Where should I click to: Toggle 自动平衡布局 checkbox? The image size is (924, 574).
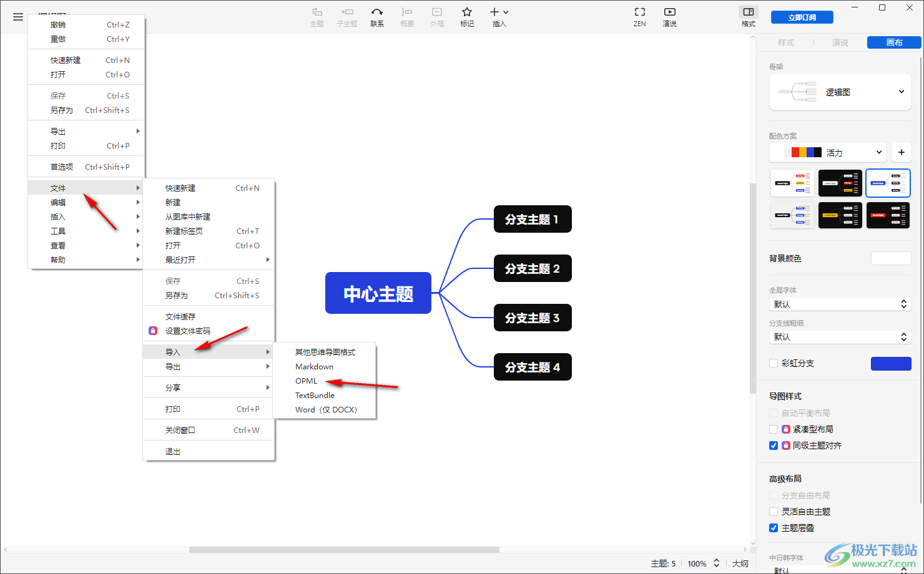pyautogui.click(x=774, y=413)
